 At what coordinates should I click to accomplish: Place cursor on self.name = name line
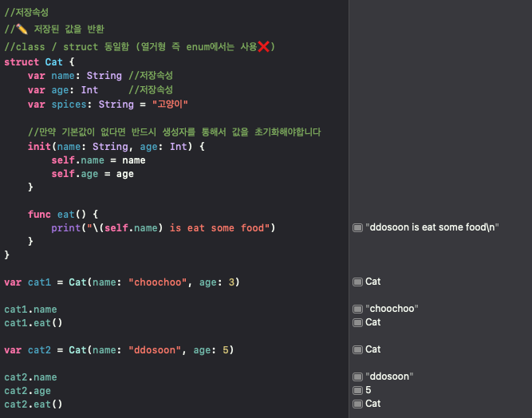(98, 160)
